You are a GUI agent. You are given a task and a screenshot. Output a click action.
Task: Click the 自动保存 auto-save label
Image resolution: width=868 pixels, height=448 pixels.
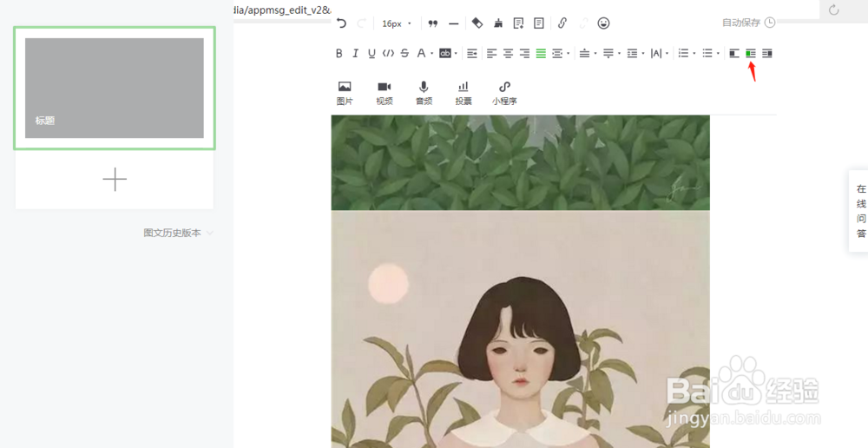[740, 23]
